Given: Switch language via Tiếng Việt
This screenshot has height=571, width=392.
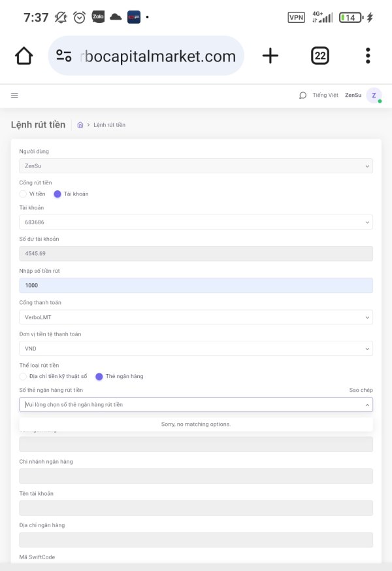Looking at the screenshot, I should (325, 95).
